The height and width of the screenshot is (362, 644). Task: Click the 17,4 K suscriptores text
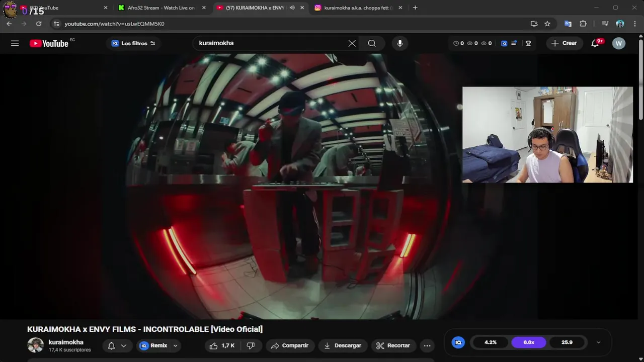[70, 350]
